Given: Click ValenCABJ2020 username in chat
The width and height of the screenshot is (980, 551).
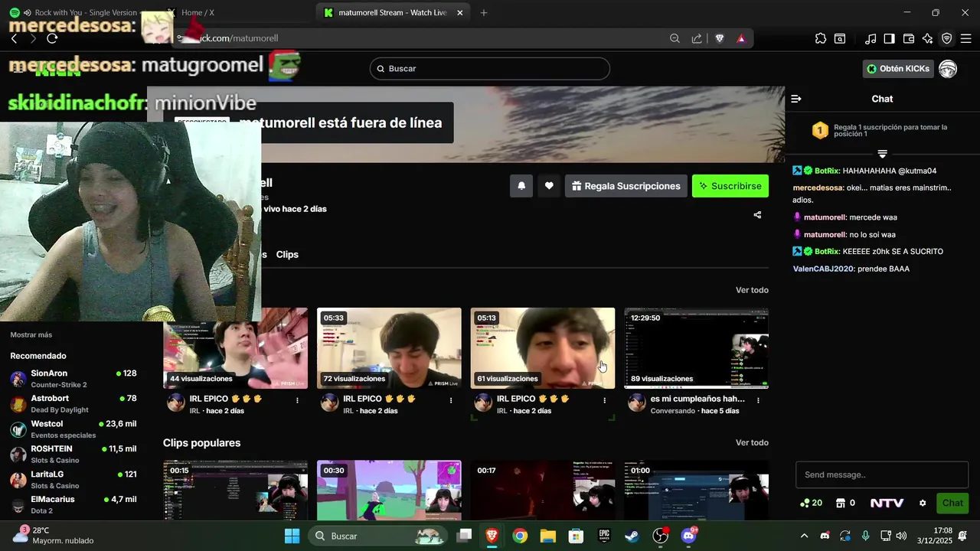Looking at the screenshot, I should (823, 269).
